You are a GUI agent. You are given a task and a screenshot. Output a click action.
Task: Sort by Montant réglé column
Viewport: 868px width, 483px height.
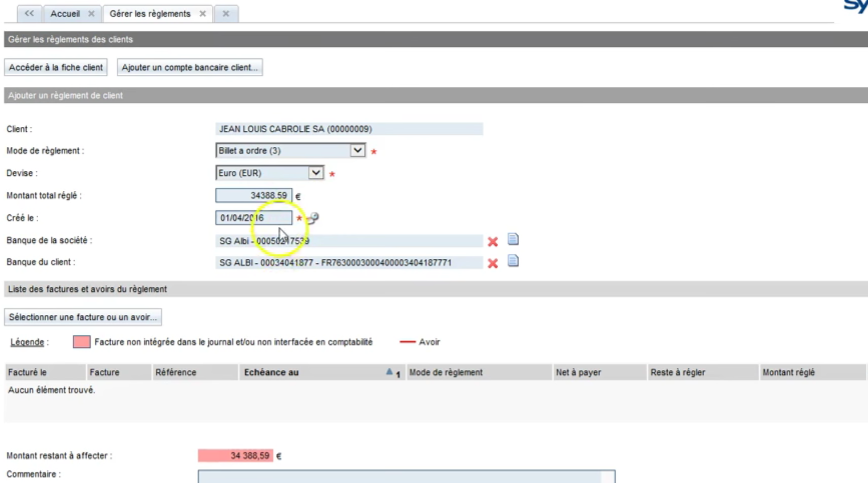tap(813, 372)
